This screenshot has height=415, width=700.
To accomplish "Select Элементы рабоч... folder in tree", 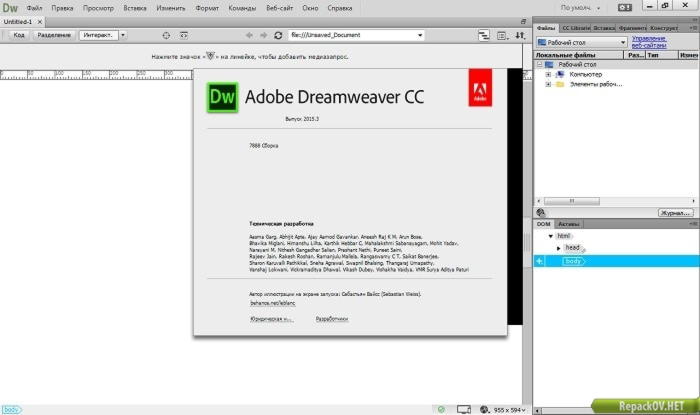I will 596,84.
